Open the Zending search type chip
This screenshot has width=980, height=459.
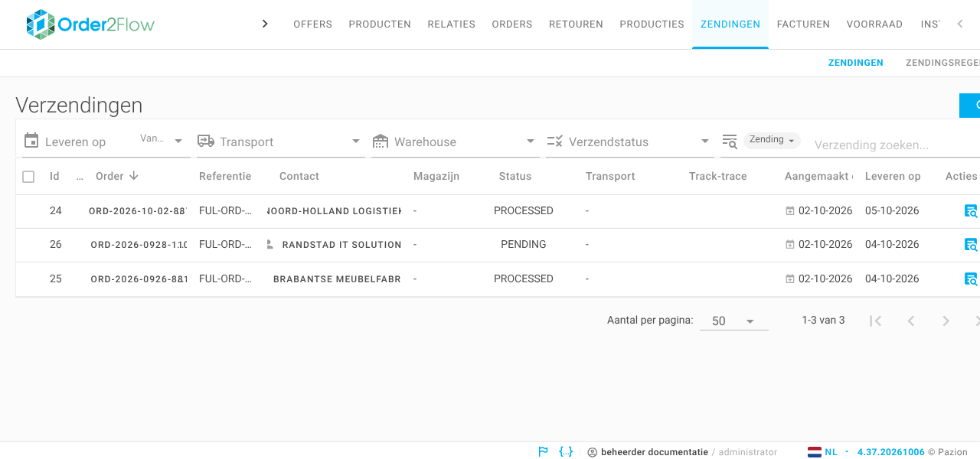pyautogui.click(x=772, y=140)
